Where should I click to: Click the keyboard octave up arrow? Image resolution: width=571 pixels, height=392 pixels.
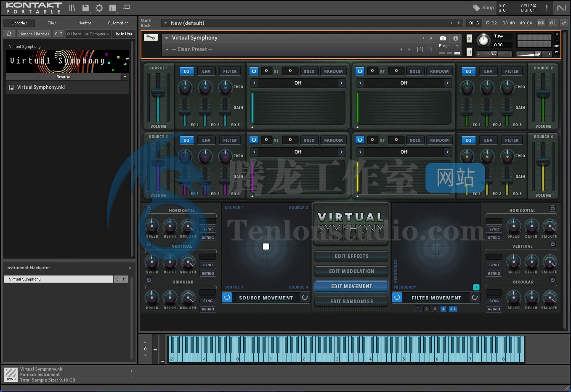pyautogui.click(x=145, y=342)
